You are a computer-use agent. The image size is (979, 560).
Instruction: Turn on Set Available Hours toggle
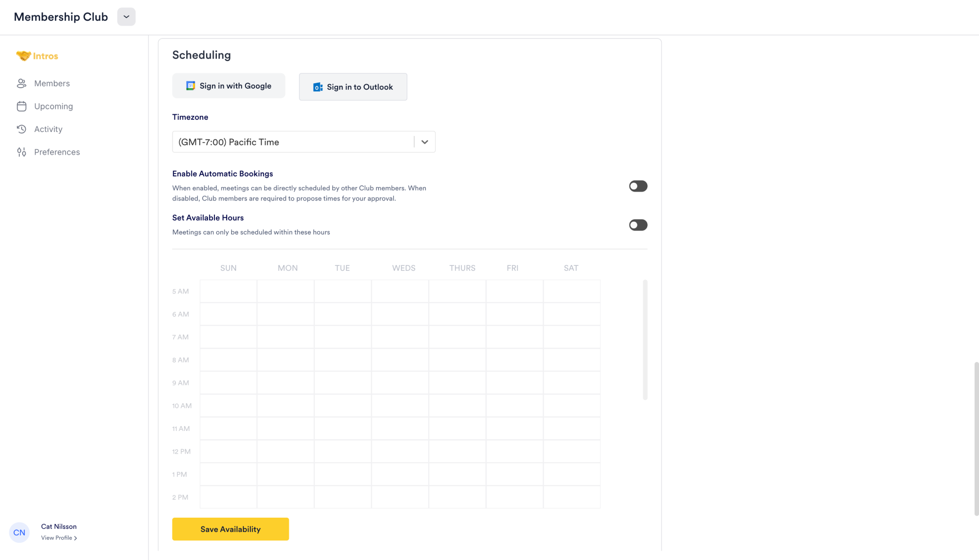[638, 225]
